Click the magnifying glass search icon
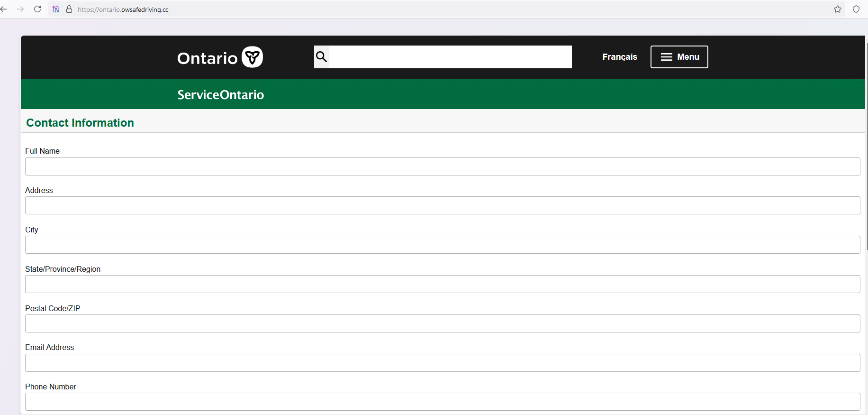The height and width of the screenshot is (415, 868). [322, 57]
